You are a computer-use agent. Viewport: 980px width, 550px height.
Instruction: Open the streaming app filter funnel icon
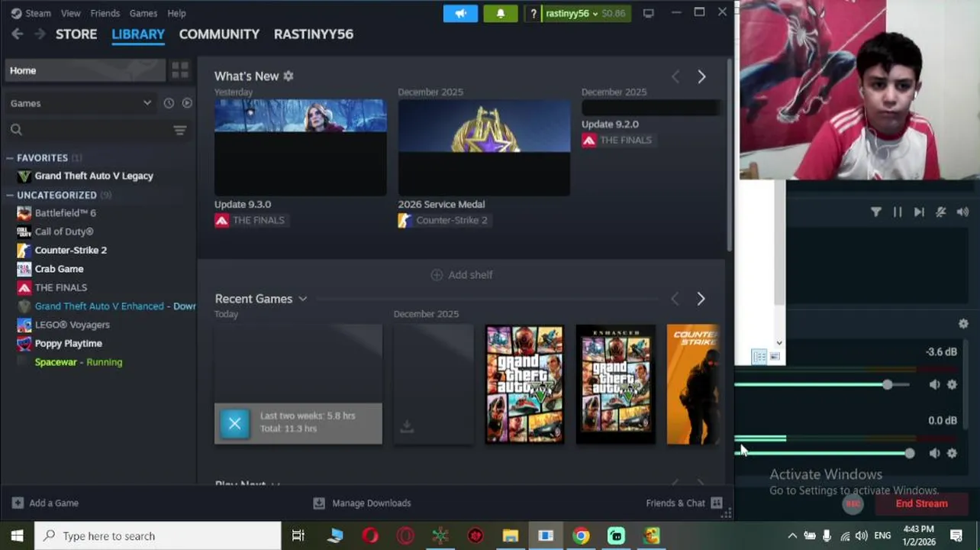click(x=876, y=212)
